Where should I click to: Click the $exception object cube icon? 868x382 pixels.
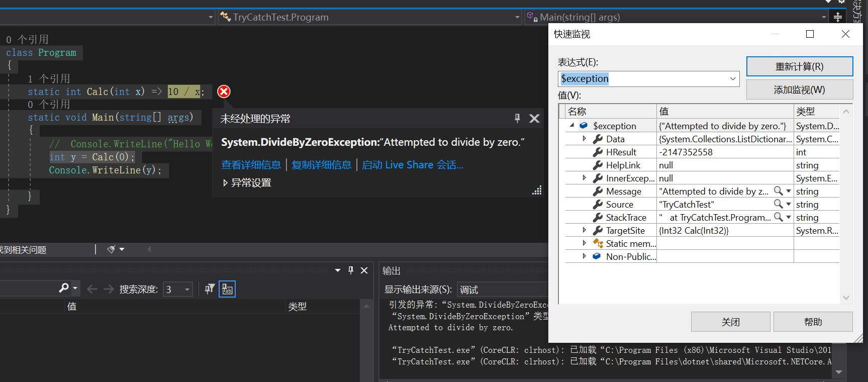point(584,126)
